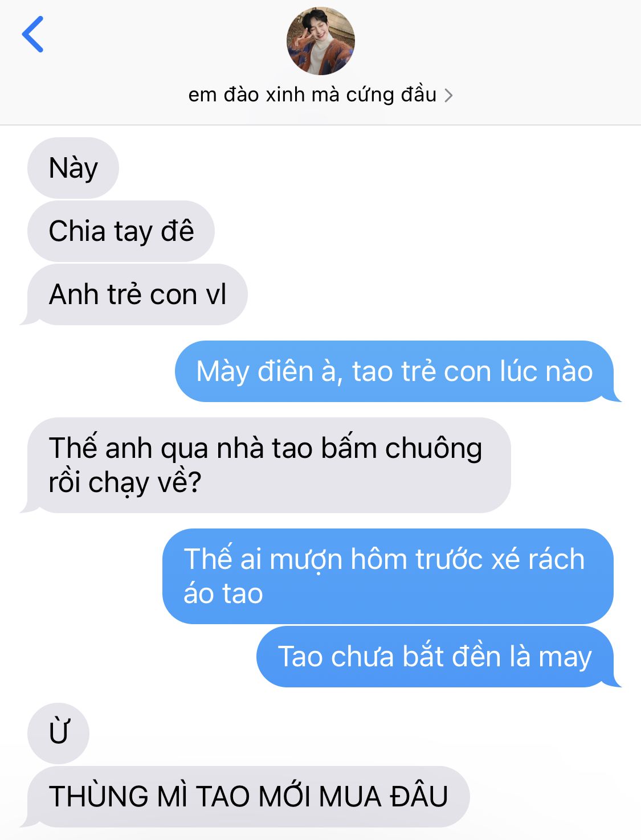Screen dimensions: 641x840
Task: Click 'áo tao' line in blue bubble
Action: [223, 593]
